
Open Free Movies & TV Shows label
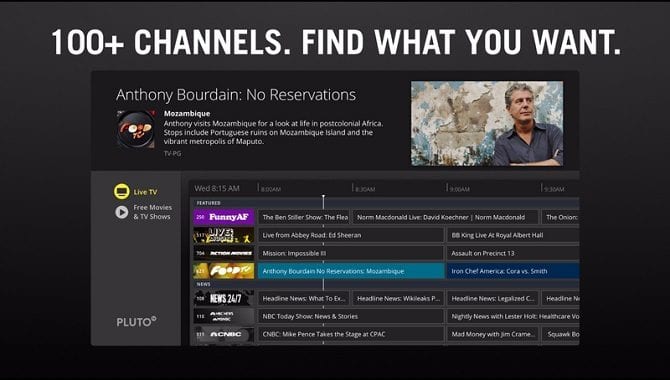[x=152, y=212]
